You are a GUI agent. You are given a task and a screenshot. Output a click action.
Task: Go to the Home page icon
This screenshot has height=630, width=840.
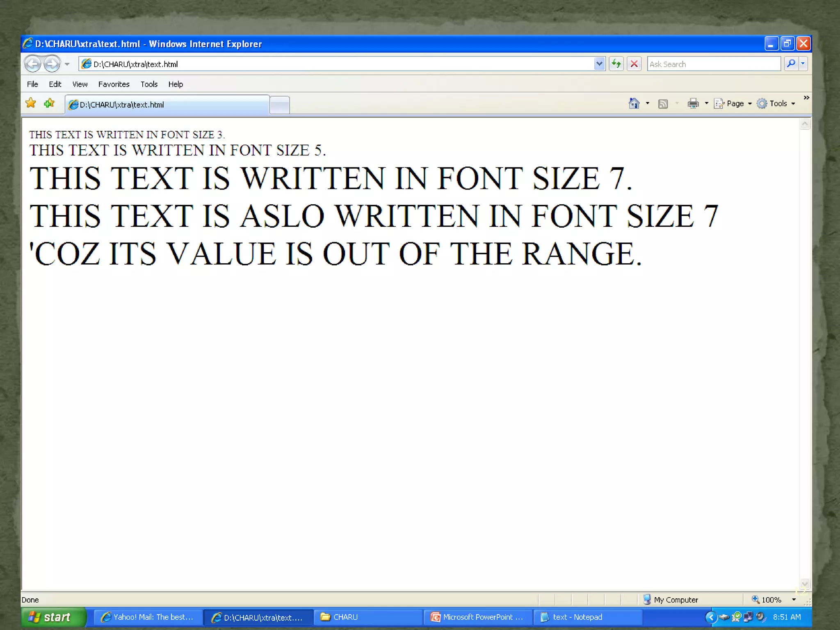(x=634, y=103)
